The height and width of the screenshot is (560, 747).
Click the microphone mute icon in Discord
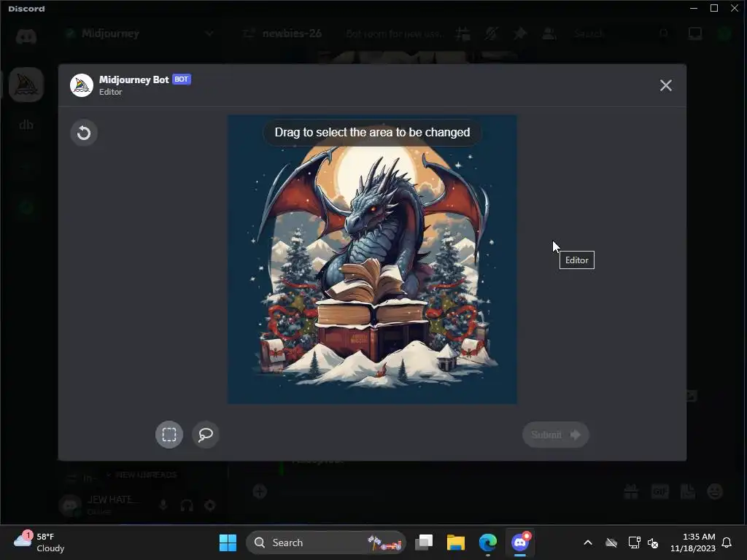pos(163,505)
